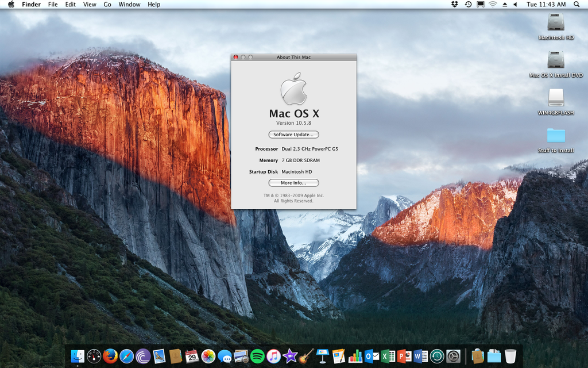
Task: Open Spotlight search magnifier
Action: (x=577, y=4)
